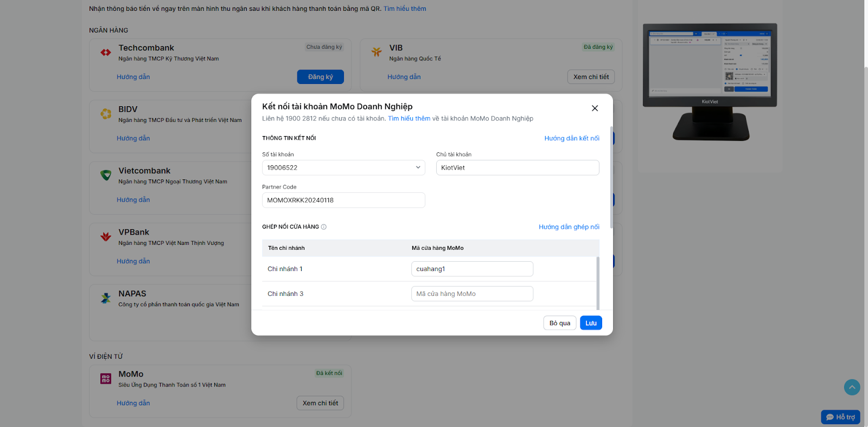
Task: Open the Hướng dẫn kết nối link
Action: tap(572, 139)
